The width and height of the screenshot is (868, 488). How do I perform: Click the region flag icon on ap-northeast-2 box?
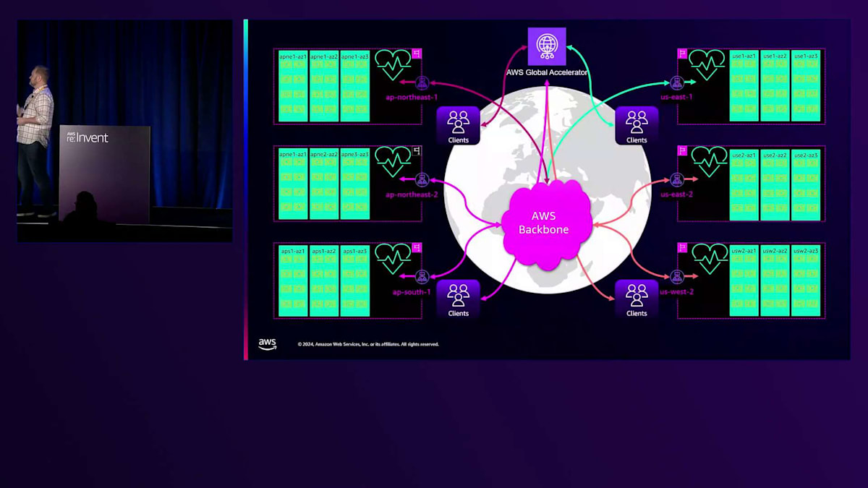pyautogui.click(x=417, y=150)
